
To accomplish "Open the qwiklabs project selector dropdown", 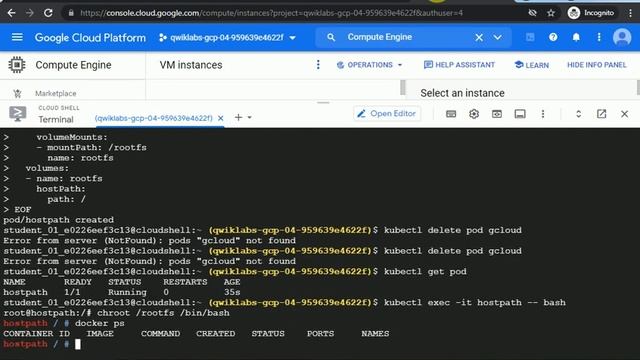I will pyautogui.click(x=227, y=38).
